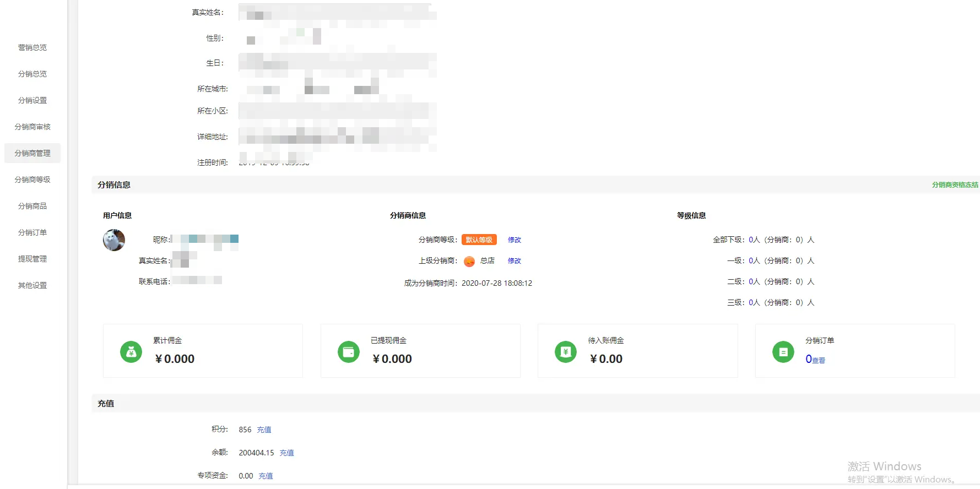Open 提现管理 sidebar item
Image resolution: width=980 pixels, height=489 pixels.
point(33,259)
